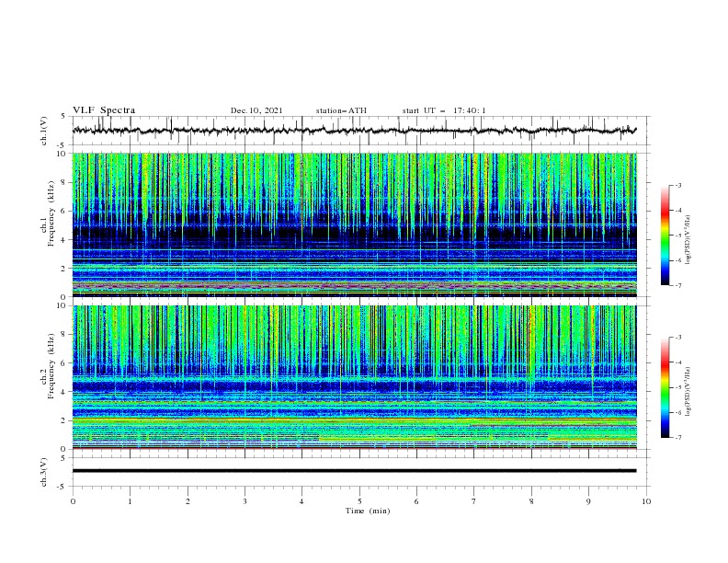Select the "start UT = 17:40:1" text
This screenshot has width=728, height=563.
pos(444,110)
